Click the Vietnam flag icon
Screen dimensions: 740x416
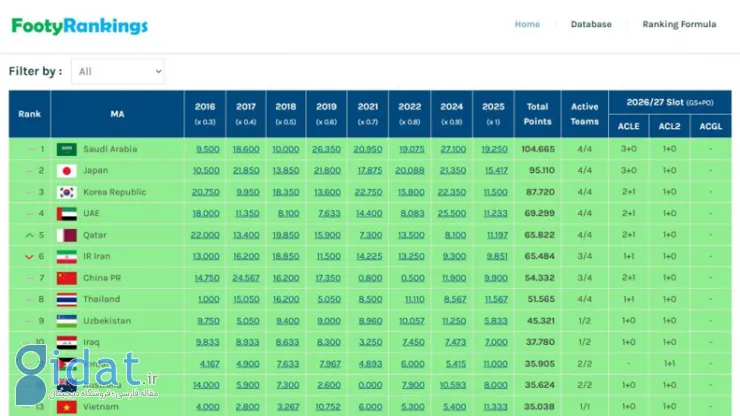[67, 407]
